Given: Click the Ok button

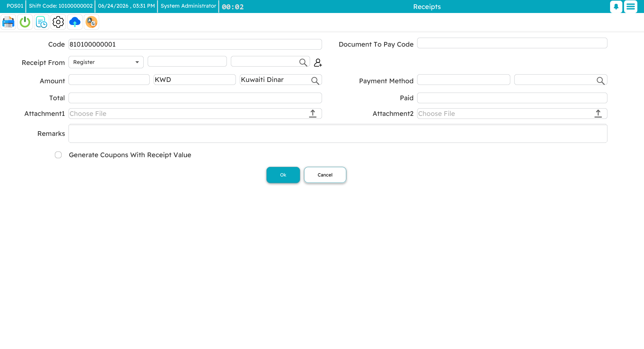Looking at the screenshot, I should (283, 175).
